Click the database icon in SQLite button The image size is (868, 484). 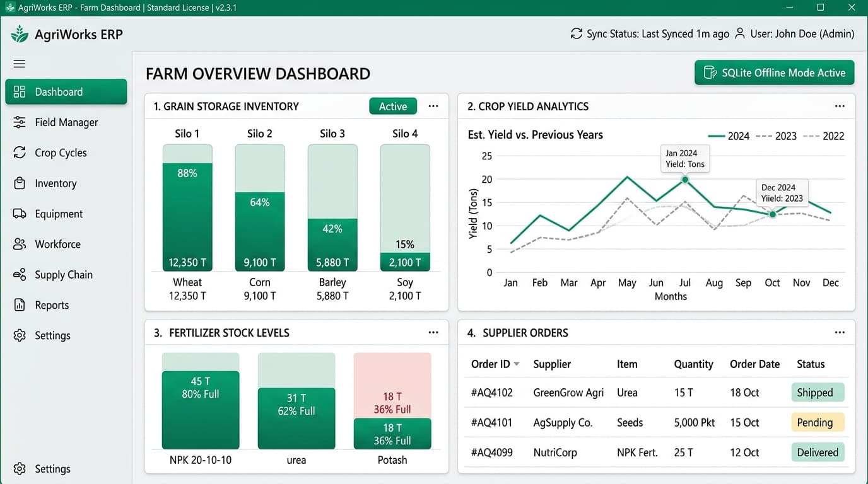(710, 72)
